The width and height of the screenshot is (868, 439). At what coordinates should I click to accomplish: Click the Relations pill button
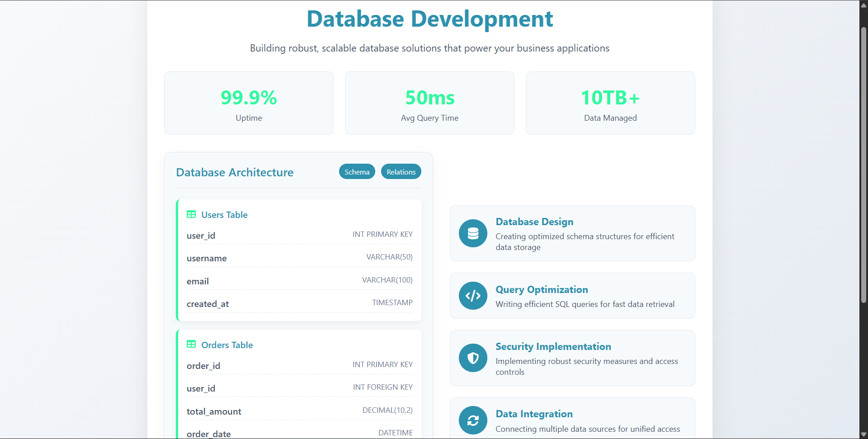(401, 171)
